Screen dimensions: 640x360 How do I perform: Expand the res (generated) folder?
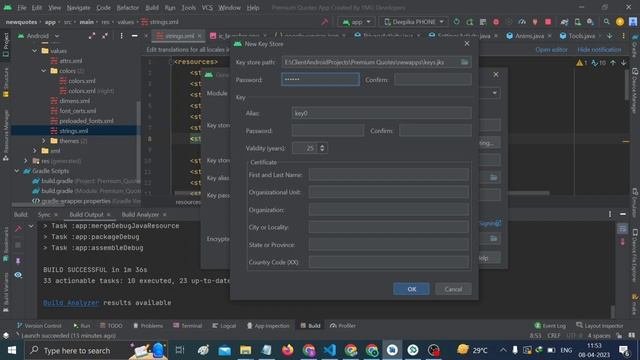(26, 161)
